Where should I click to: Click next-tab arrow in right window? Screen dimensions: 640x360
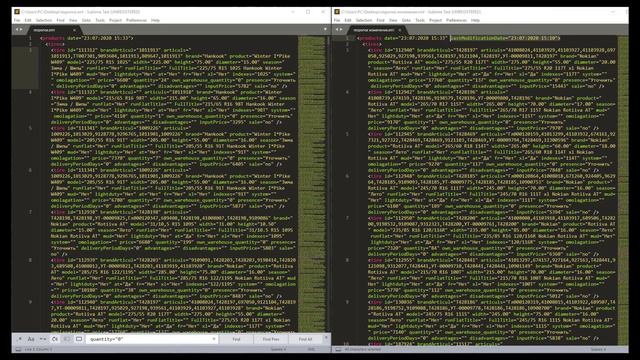[341, 29]
